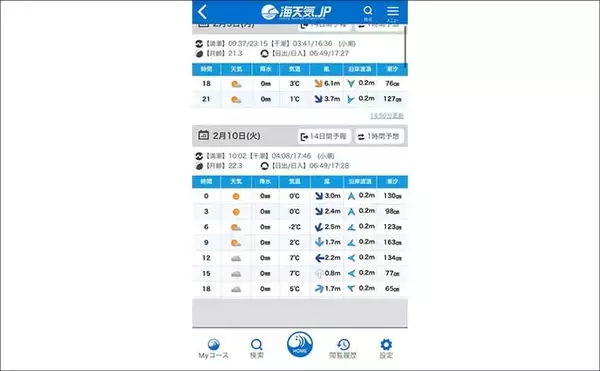Click the wind arrow beside 3.0m
Image resolution: width=600 pixels, height=371 pixels.
(x=319, y=196)
